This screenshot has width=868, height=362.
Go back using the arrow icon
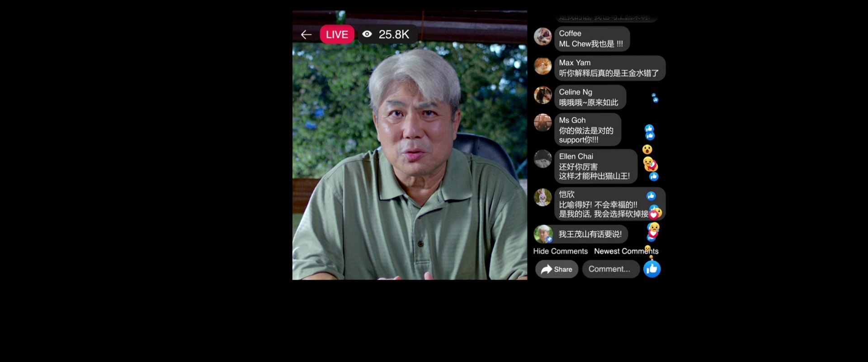coord(306,34)
